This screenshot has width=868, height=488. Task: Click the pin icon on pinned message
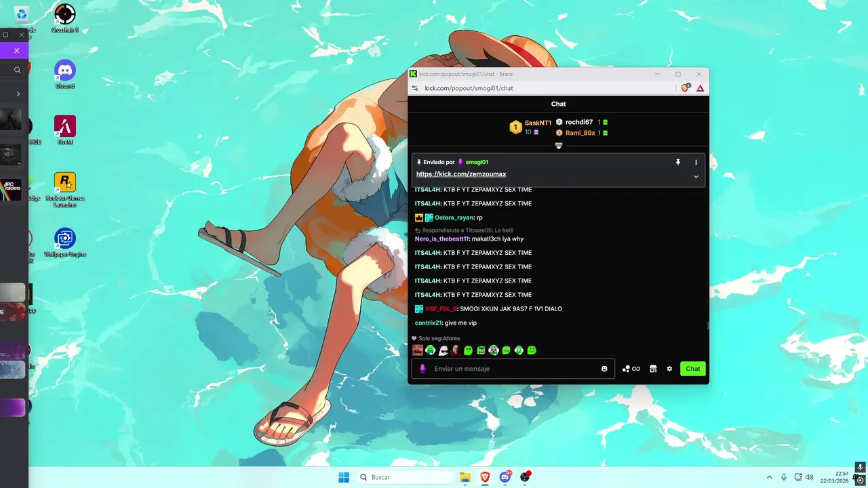point(677,162)
